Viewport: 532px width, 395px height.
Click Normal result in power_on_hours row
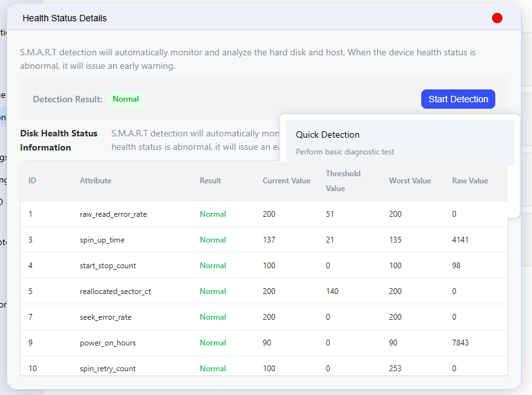213,343
